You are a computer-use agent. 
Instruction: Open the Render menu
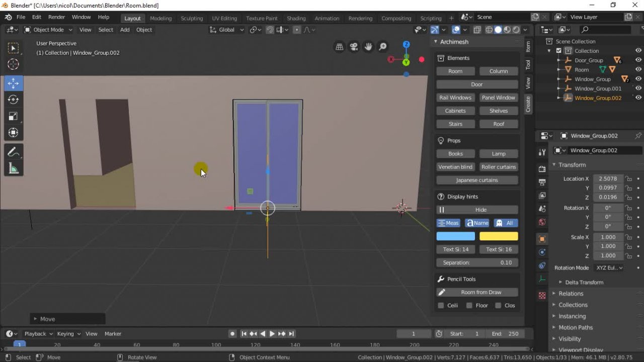56,17
